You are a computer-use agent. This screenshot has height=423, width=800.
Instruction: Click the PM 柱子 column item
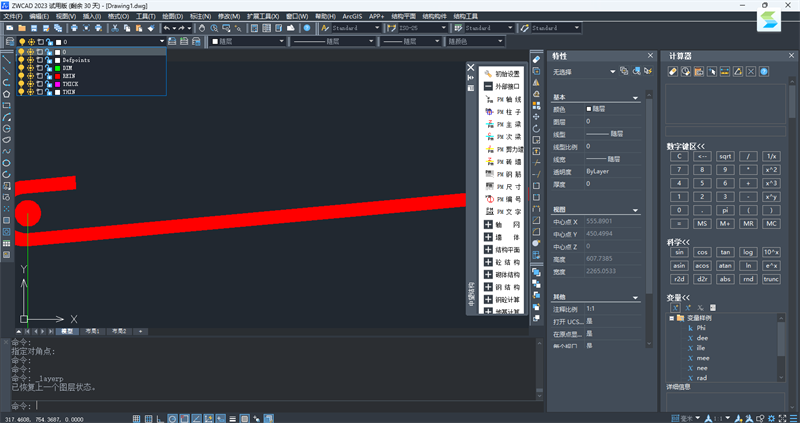(503, 111)
